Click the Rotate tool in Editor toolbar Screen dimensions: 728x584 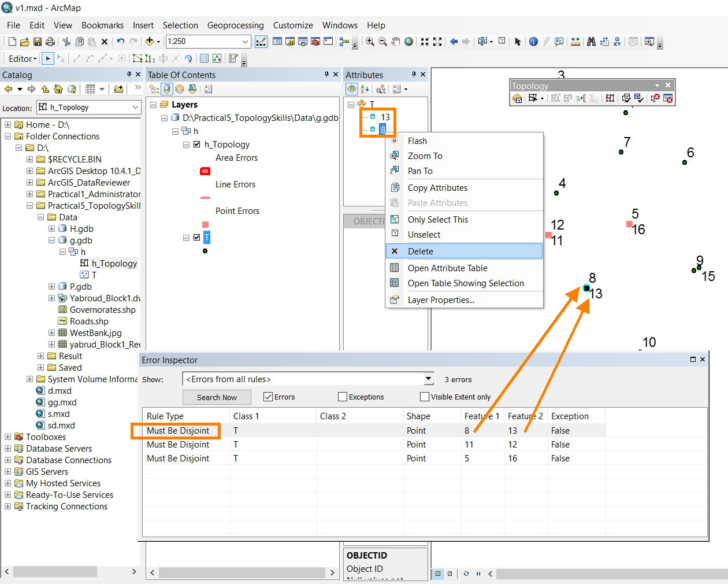point(188,58)
